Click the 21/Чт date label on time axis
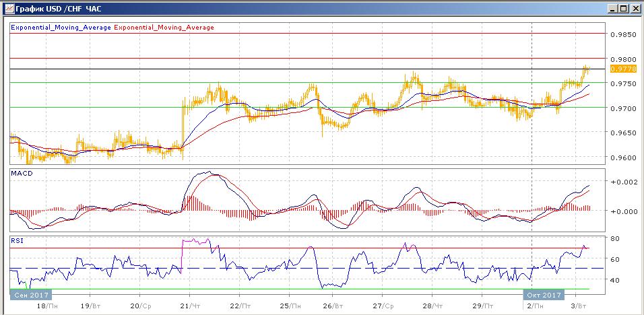 (191, 305)
